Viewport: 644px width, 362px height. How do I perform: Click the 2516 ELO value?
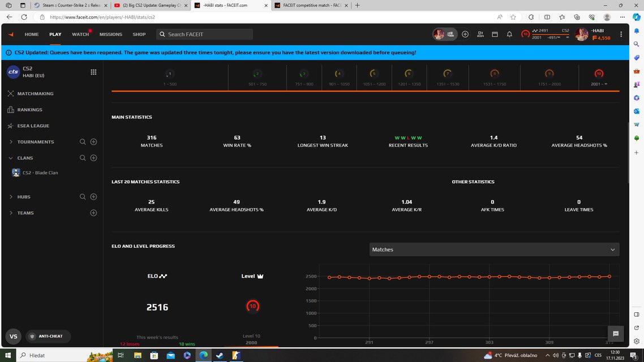coord(157,307)
